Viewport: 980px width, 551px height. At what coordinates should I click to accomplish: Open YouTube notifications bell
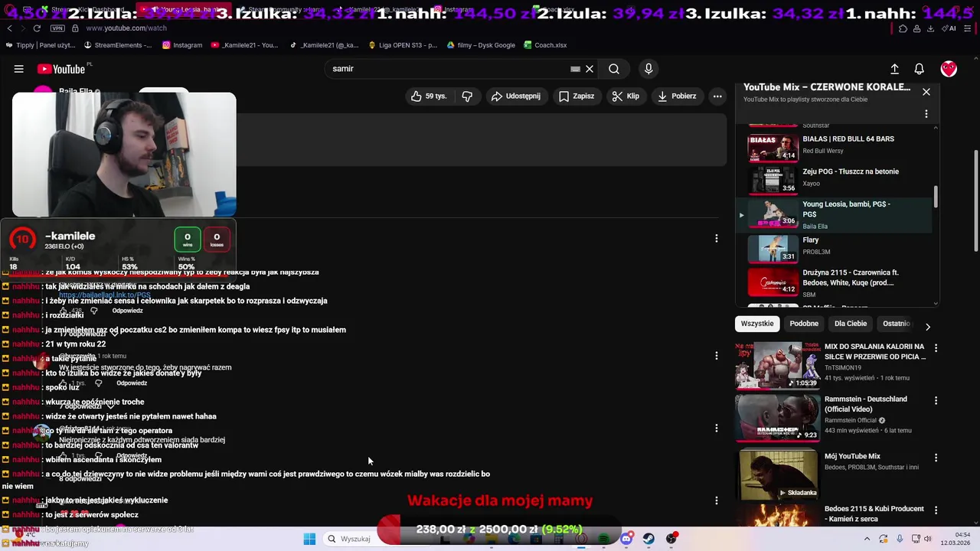coord(920,69)
